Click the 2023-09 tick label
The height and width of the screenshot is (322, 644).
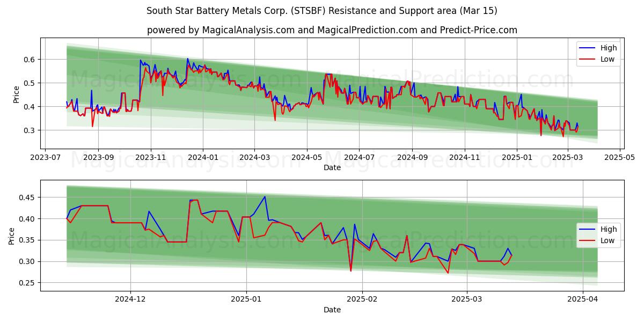[99, 158]
